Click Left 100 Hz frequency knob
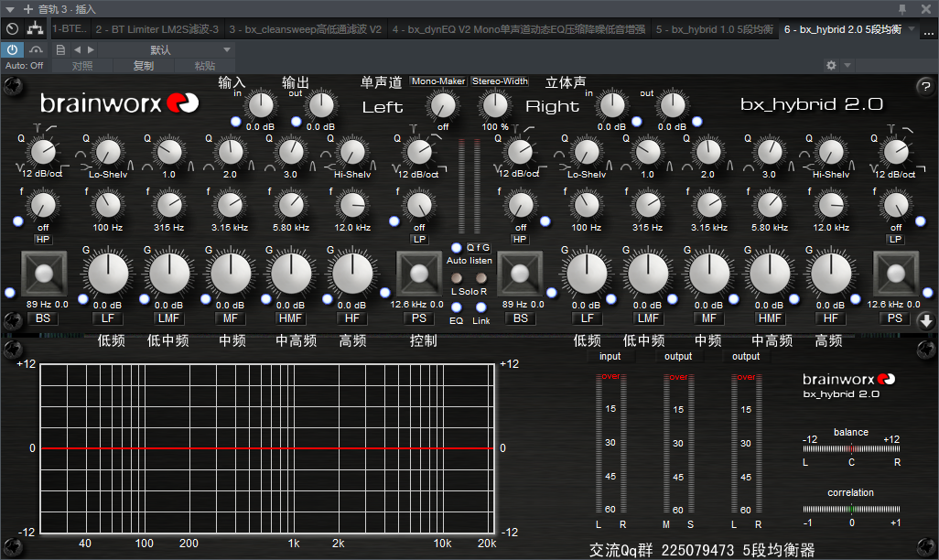This screenshot has height=560, width=939. tap(108, 205)
